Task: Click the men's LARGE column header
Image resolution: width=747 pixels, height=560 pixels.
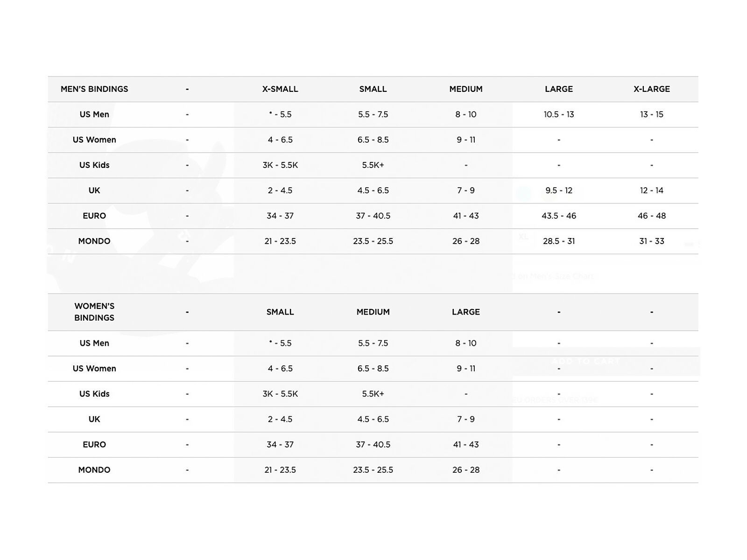Action: click(558, 89)
